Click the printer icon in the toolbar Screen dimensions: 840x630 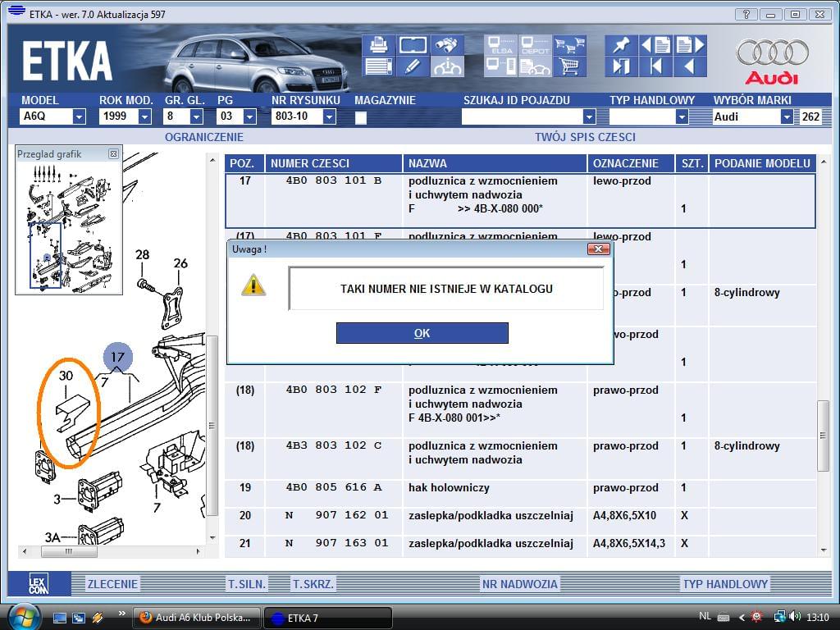379,45
